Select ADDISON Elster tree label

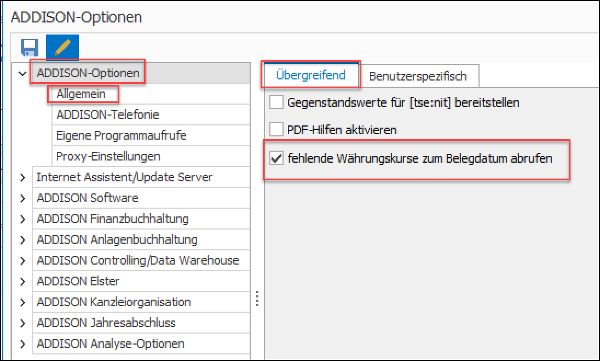click(x=78, y=281)
